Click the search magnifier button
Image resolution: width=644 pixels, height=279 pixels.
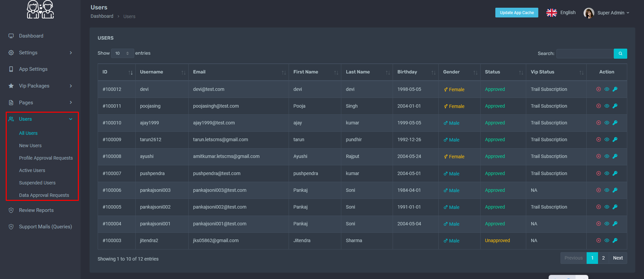click(x=620, y=54)
